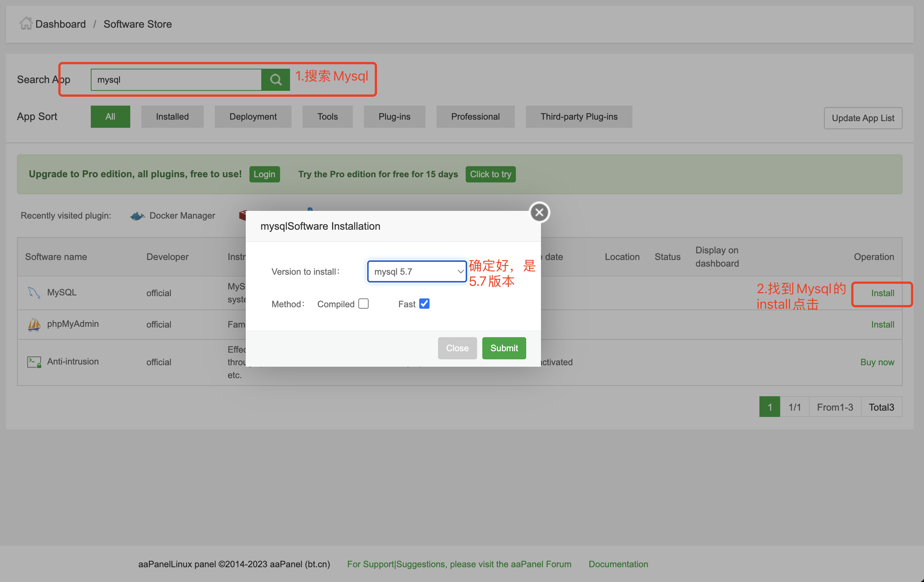Uncheck the Fast method checkbox
The image size is (924, 582).
click(x=424, y=304)
